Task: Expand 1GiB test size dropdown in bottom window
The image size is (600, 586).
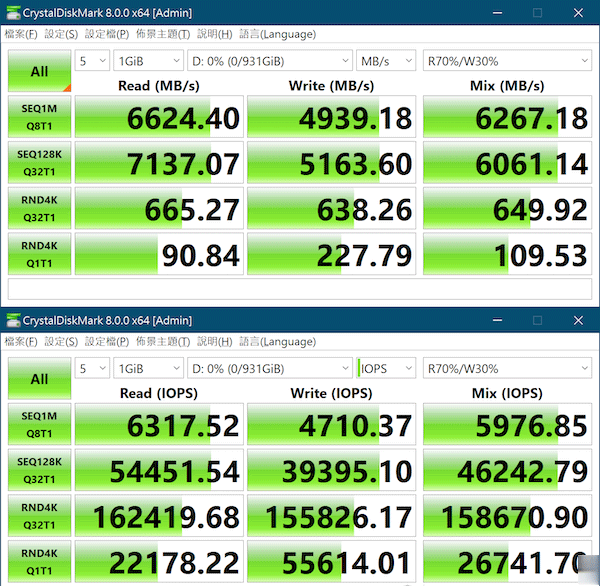Action: pos(148,368)
